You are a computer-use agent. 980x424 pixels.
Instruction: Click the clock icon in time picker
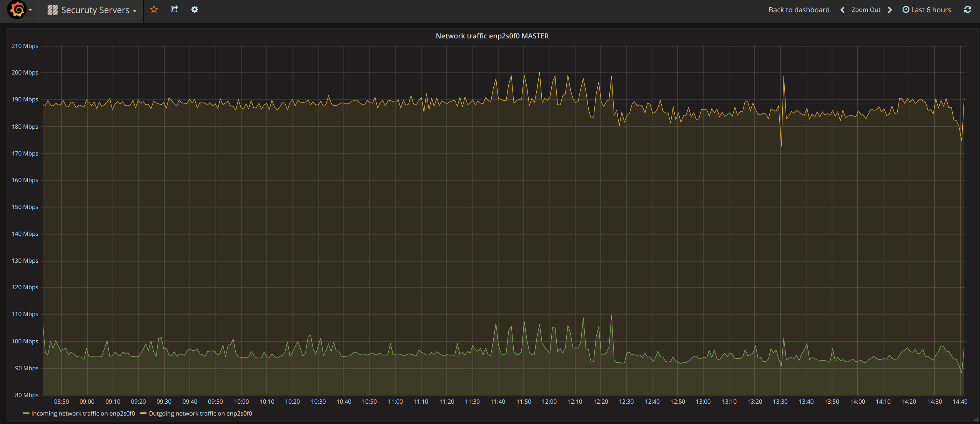pos(906,10)
